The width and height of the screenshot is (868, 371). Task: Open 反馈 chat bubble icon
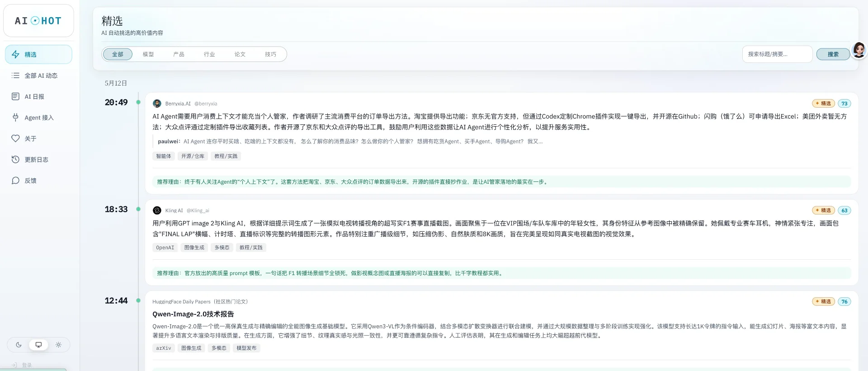(15, 181)
